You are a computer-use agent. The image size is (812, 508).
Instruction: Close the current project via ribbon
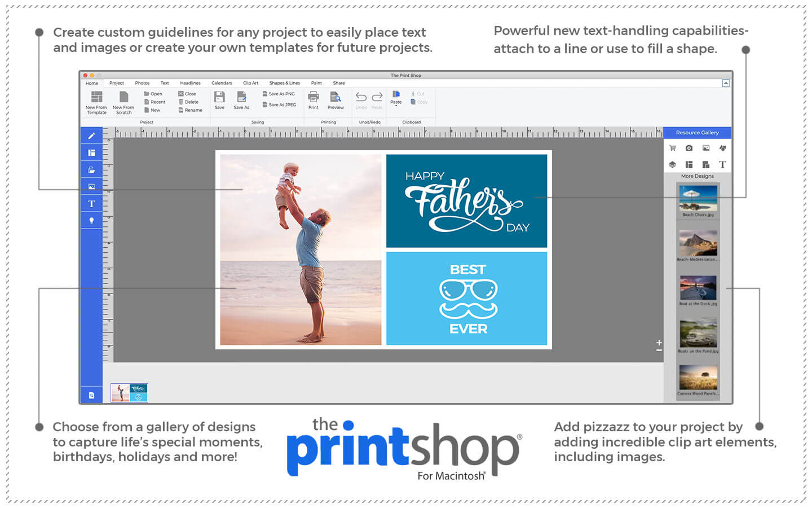(187, 94)
